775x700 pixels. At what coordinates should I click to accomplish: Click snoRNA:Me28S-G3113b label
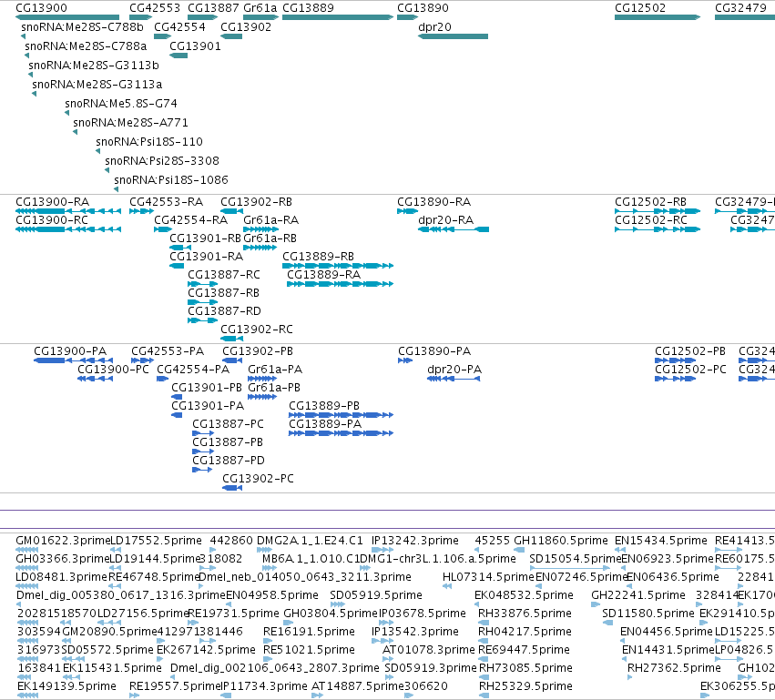[94, 66]
